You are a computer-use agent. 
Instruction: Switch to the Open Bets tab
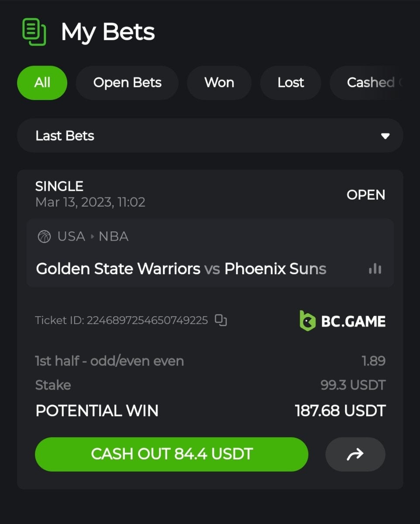point(127,83)
